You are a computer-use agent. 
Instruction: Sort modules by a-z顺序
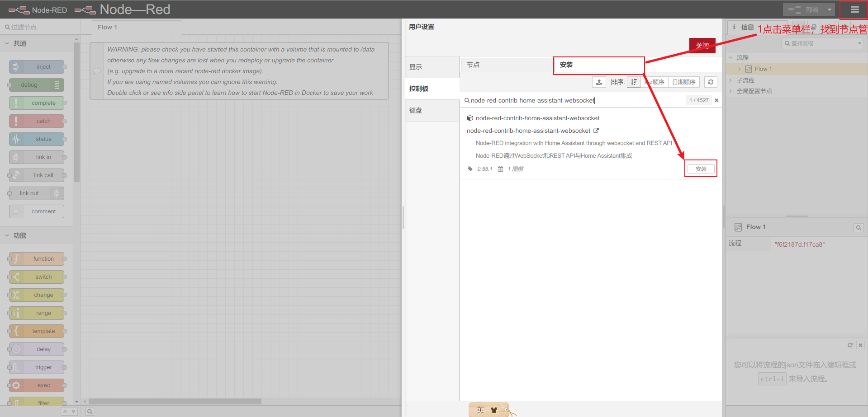coord(655,82)
